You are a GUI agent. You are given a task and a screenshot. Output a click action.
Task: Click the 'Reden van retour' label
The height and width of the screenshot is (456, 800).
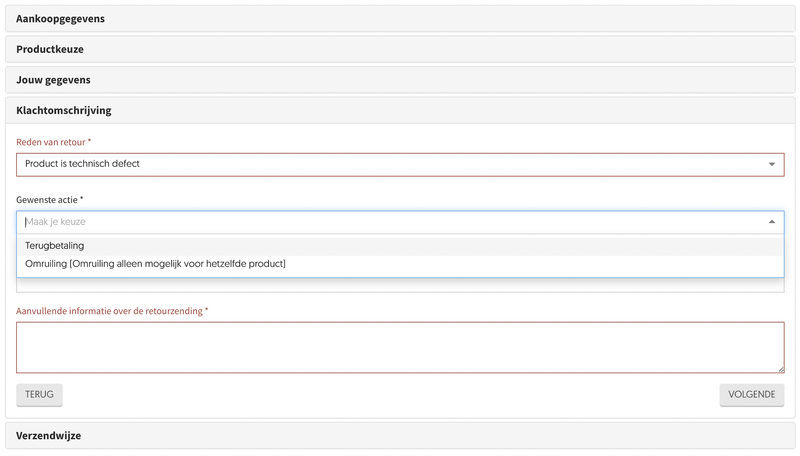pyautogui.click(x=50, y=142)
